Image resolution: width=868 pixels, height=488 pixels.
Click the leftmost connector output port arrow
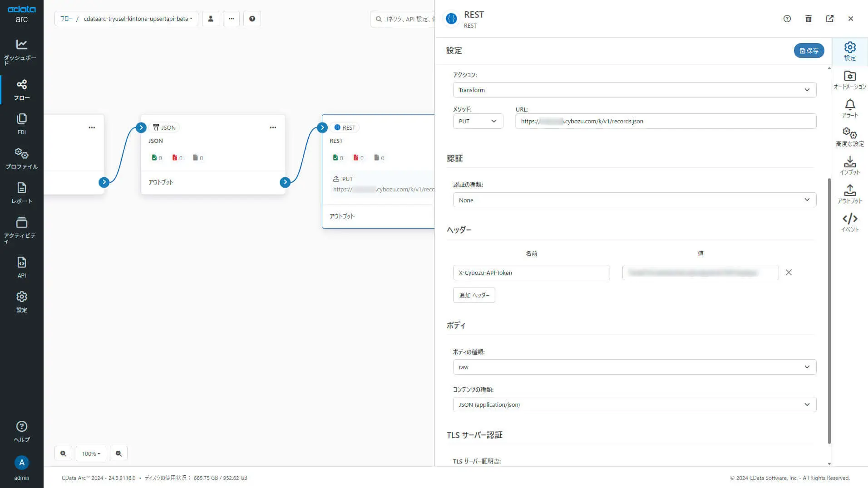tap(104, 182)
